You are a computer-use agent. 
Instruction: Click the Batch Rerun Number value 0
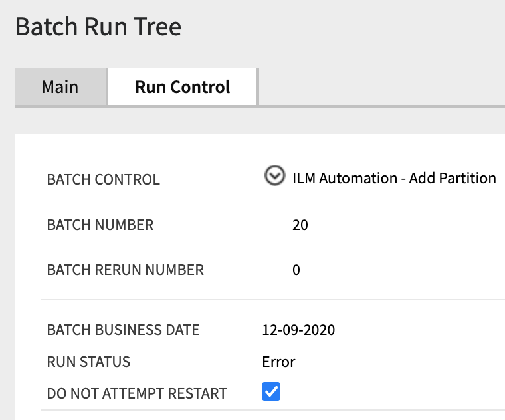coord(296,270)
